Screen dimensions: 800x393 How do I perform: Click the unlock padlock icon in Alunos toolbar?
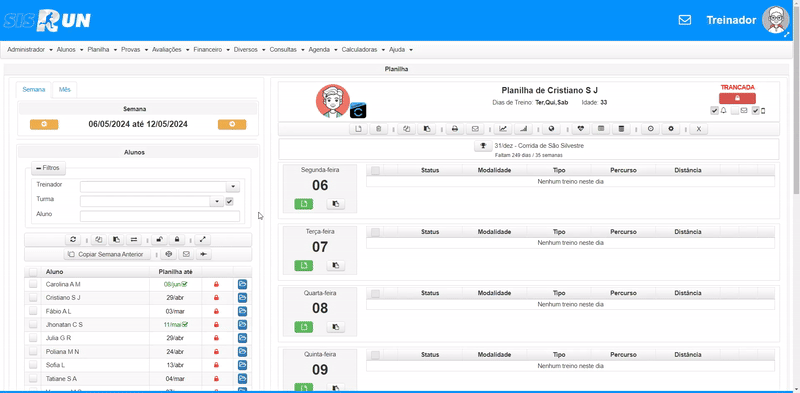click(159, 239)
